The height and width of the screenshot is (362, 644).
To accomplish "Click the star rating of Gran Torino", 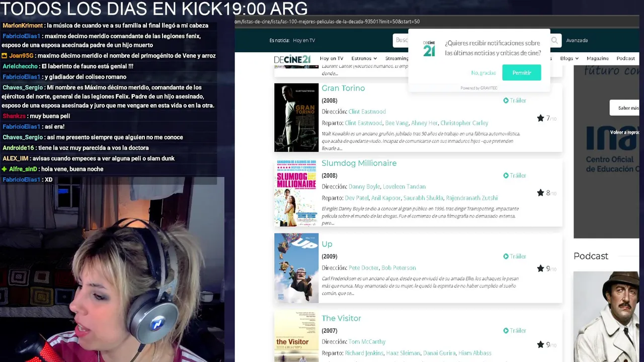I will (546, 118).
